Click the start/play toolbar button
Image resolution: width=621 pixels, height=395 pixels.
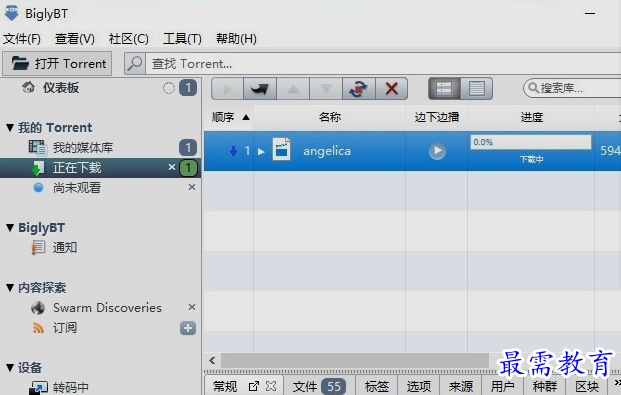(x=227, y=88)
